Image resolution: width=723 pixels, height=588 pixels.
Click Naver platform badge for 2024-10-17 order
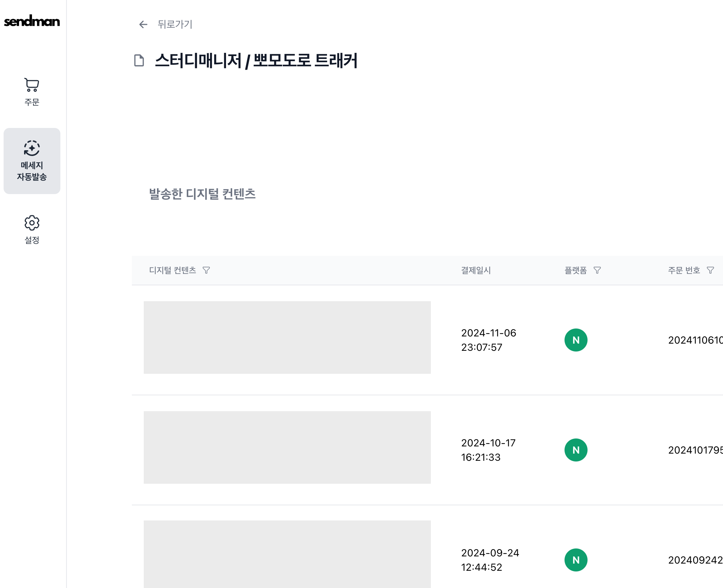(x=576, y=450)
